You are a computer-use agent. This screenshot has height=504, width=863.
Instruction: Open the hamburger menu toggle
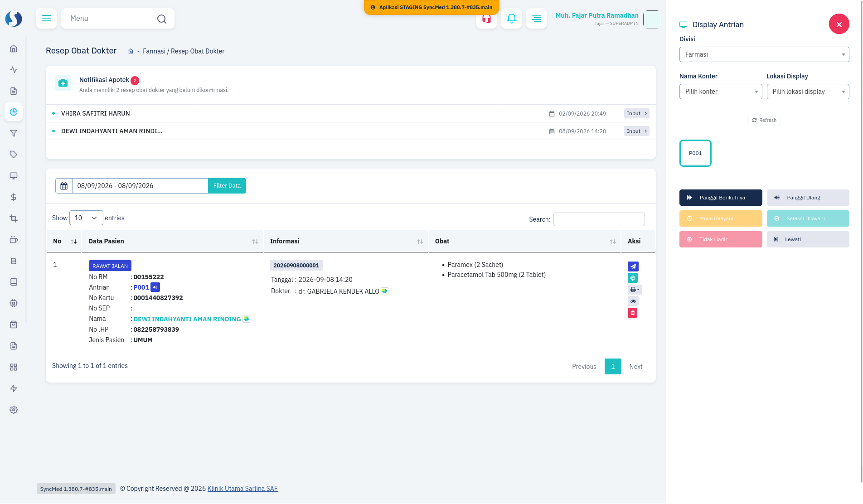[46, 19]
